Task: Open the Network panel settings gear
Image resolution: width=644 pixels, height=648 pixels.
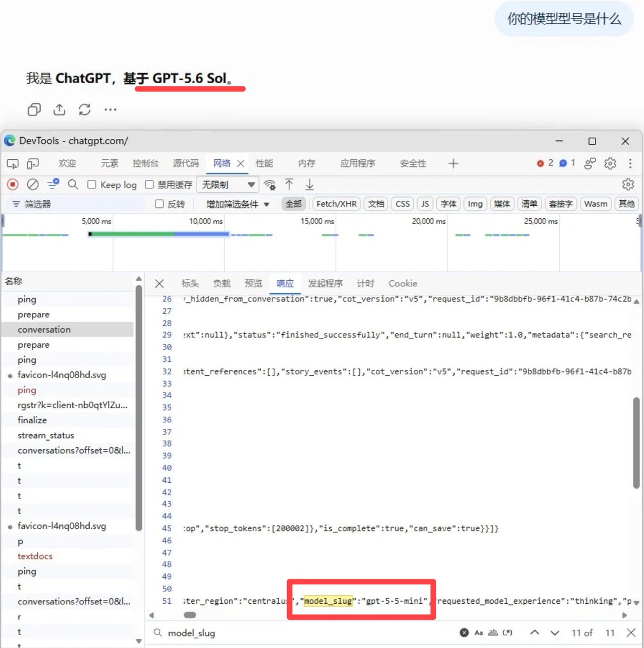Action: 628,185
